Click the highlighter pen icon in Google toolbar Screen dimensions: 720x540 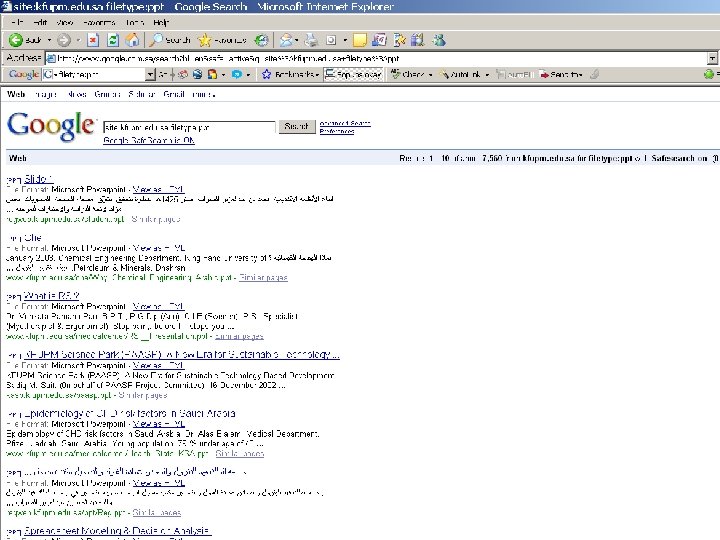(595, 74)
